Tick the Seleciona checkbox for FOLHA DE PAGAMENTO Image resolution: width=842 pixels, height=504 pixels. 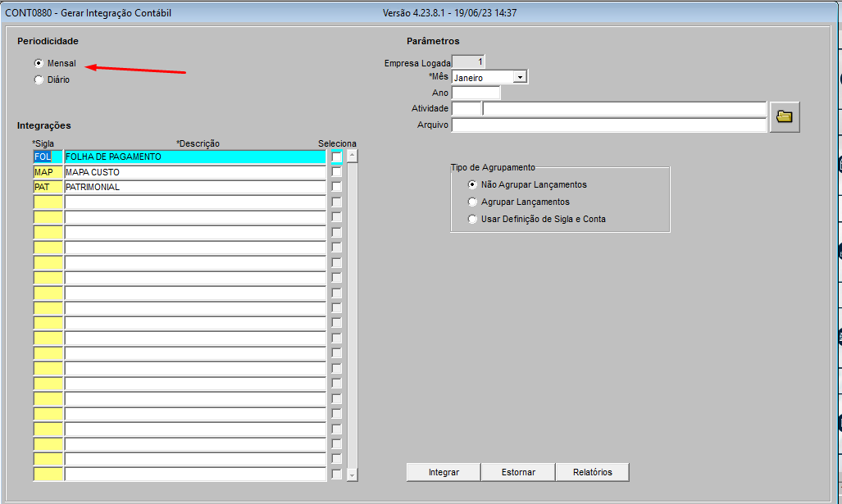(336, 157)
